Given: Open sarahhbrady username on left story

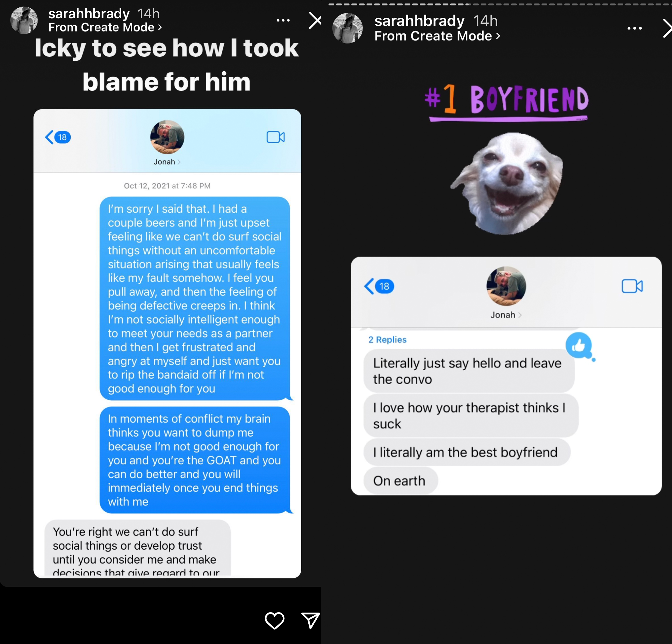Looking at the screenshot, I should coord(89,14).
